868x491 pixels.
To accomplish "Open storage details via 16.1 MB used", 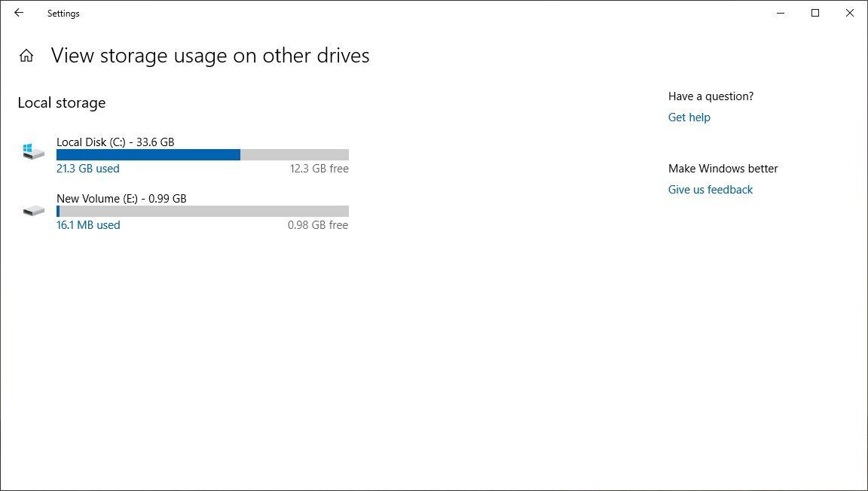I will (88, 224).
